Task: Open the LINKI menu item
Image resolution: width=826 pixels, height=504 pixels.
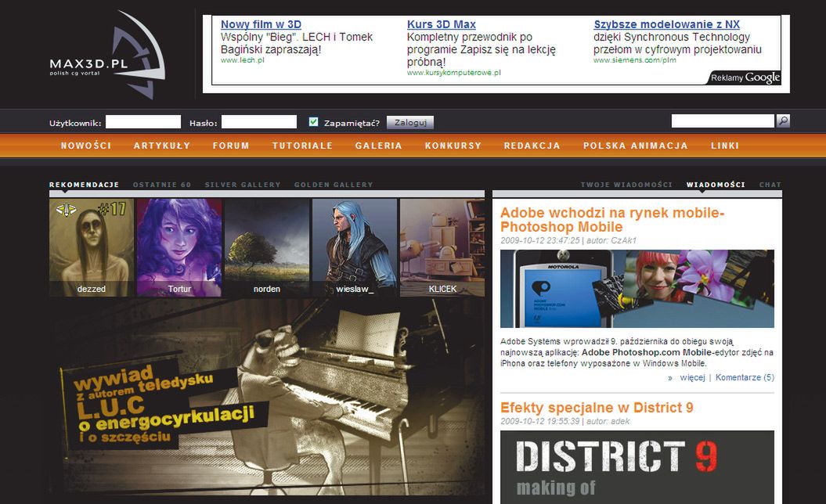Action: pyautogui.click(x=725, y=146)
